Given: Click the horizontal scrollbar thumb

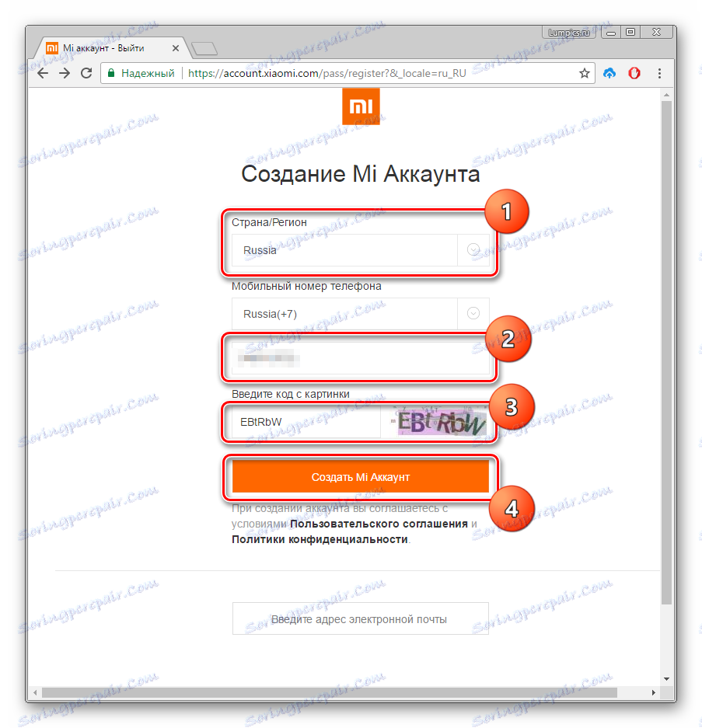Looking at the screenshot, I should 330,693.
